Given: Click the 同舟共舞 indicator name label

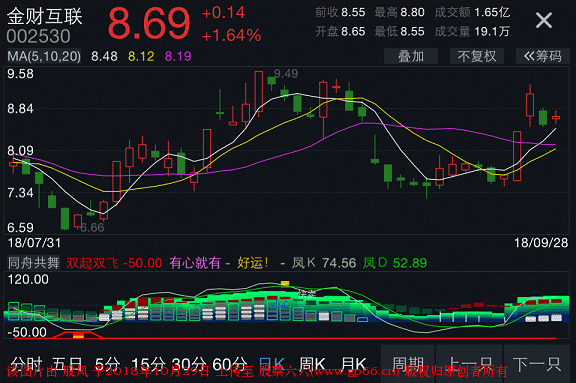Looking at the screenshot, I should [x=33, y=263].
